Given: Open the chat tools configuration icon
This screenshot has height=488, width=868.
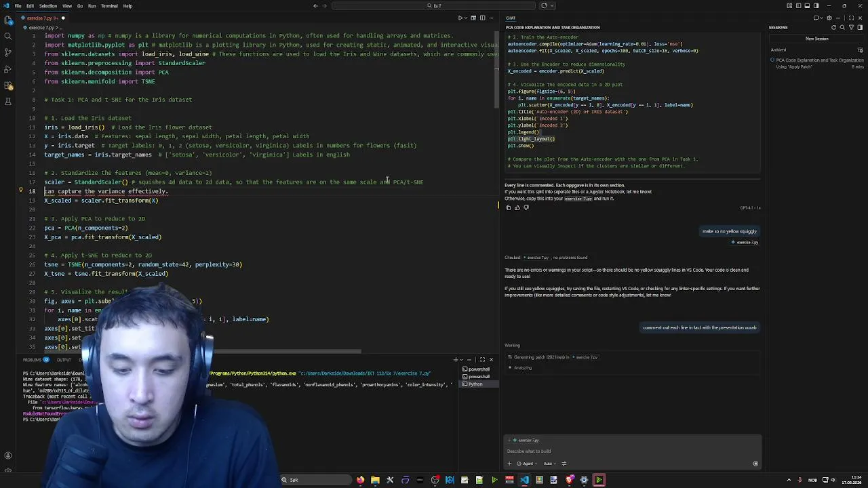Looking at the screenshot, I should pos(564,464).
